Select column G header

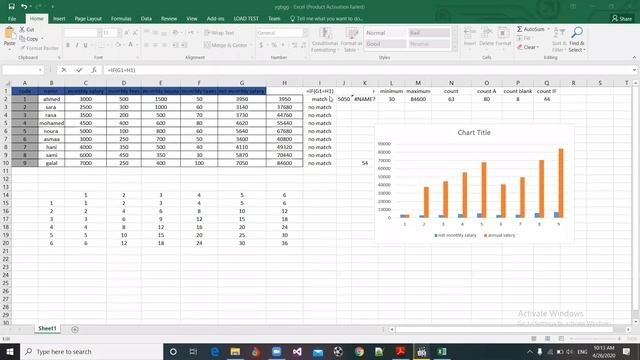(242, 83)
